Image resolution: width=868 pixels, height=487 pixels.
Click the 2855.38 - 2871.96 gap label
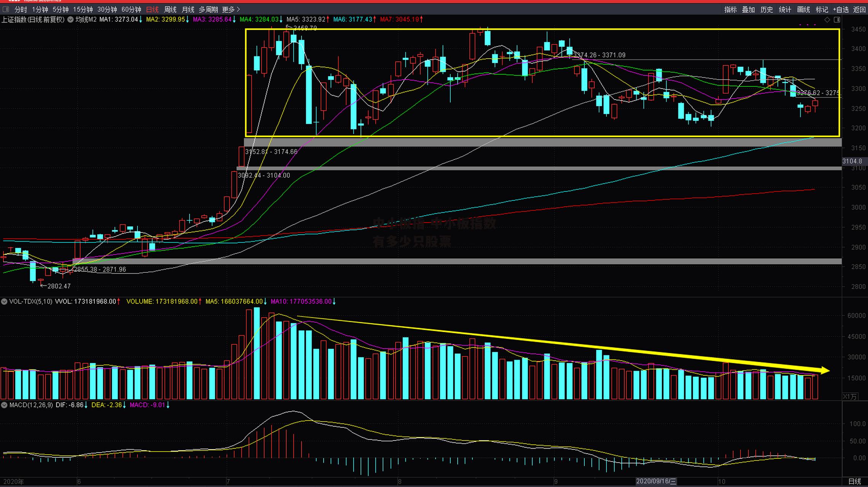[100, 269]
